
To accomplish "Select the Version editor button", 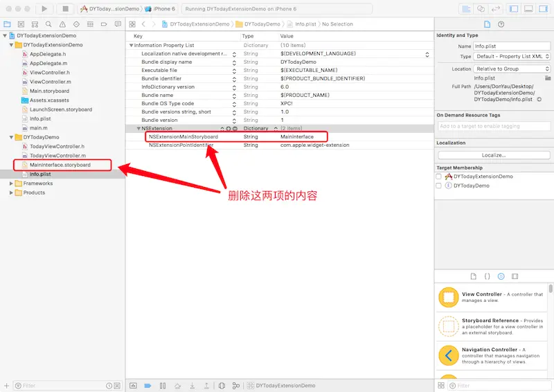I will click(495, 9).
